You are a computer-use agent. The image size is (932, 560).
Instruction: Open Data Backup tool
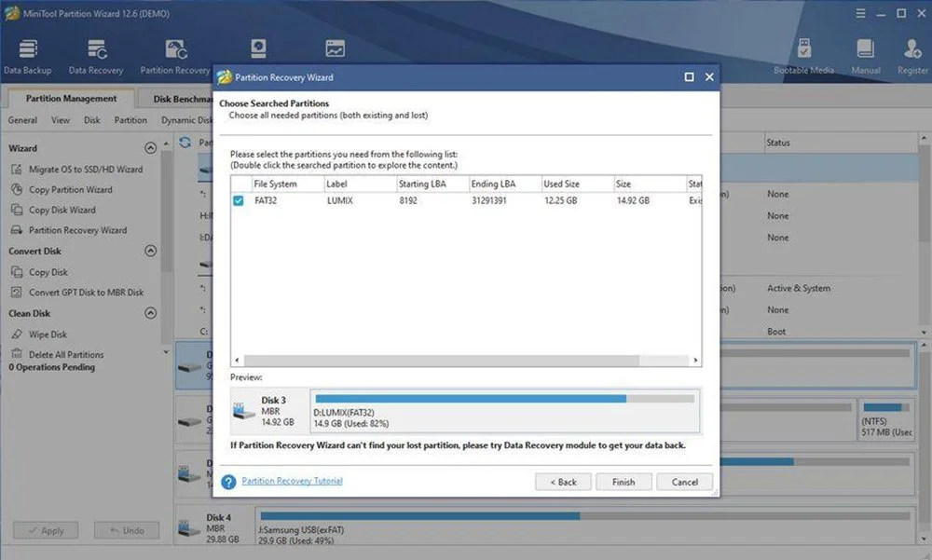point(27,57)
